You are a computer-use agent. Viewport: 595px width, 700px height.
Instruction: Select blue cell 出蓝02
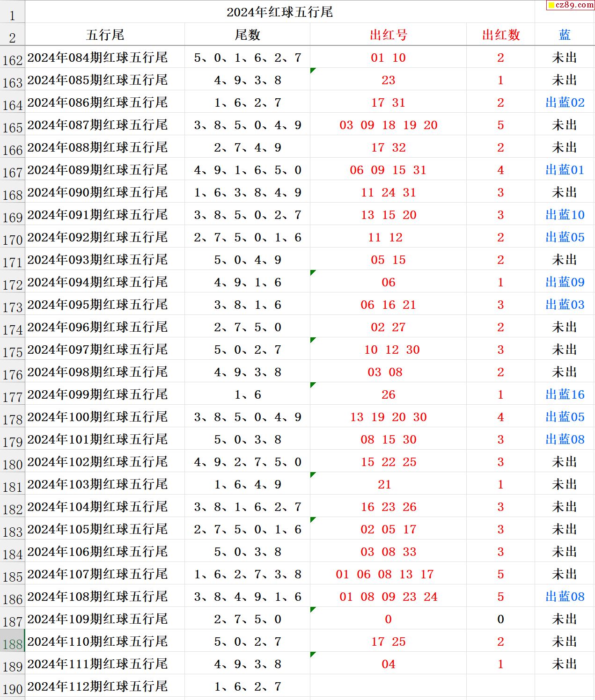[x=565, y=102]
